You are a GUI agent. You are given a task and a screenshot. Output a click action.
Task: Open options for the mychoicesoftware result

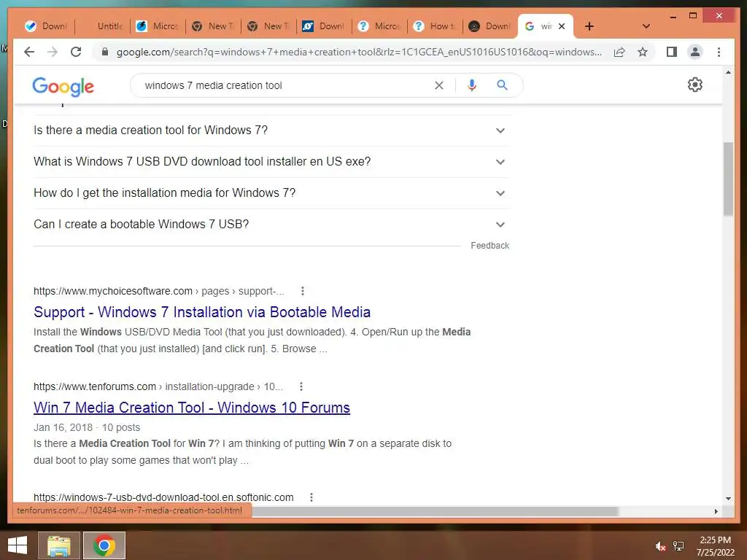[x=303, y=291]
